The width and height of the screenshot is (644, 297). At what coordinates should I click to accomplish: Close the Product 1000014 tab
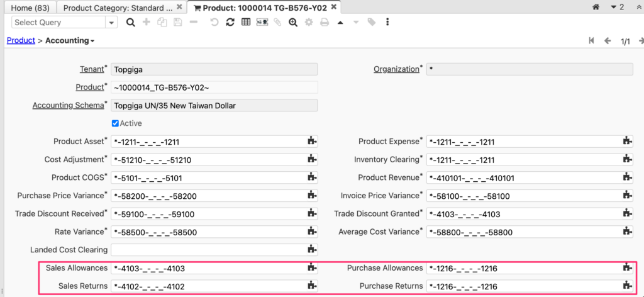[334, 8]
